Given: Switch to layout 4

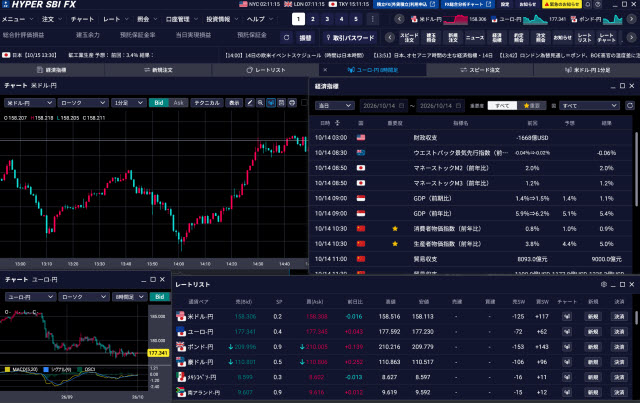Looking at the screenshot, I should [341, 19].
